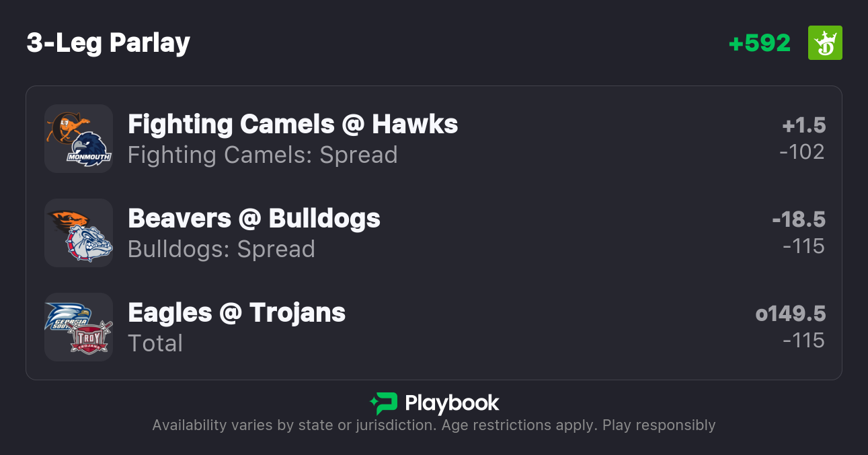Open the Fighting Camels @ Hawks matchup
868x455 pixels.
point(292,125)
